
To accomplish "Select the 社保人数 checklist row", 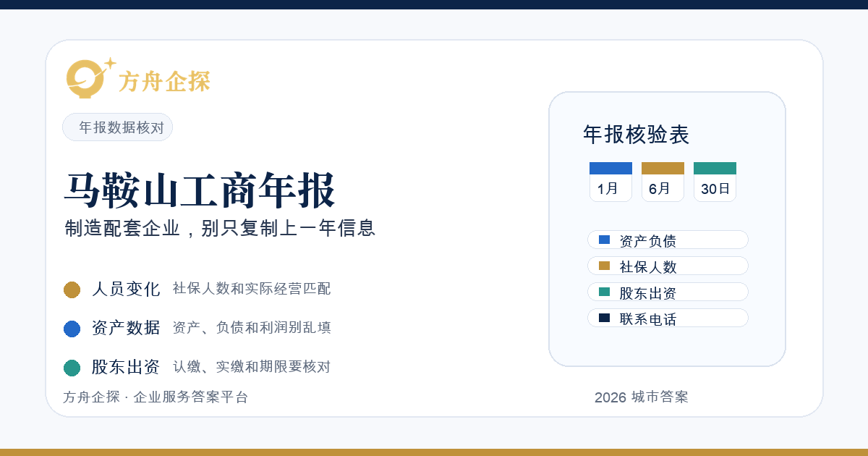I will 668,266.
